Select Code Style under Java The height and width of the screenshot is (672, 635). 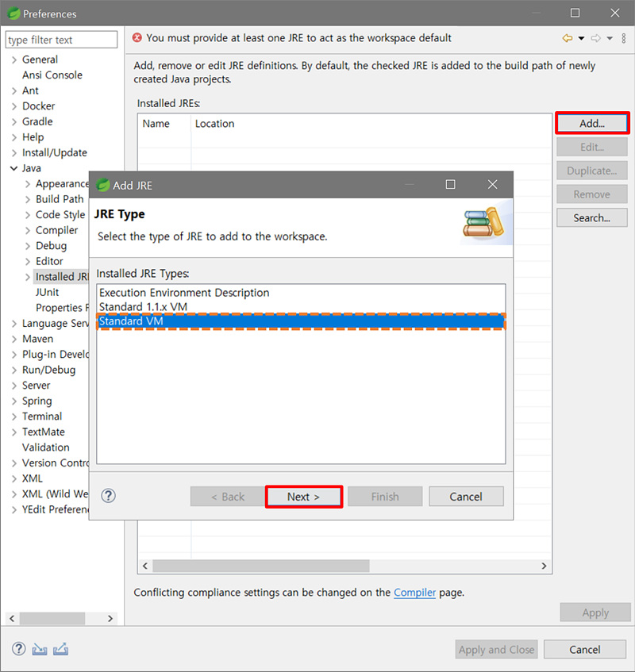pos(60,215)
